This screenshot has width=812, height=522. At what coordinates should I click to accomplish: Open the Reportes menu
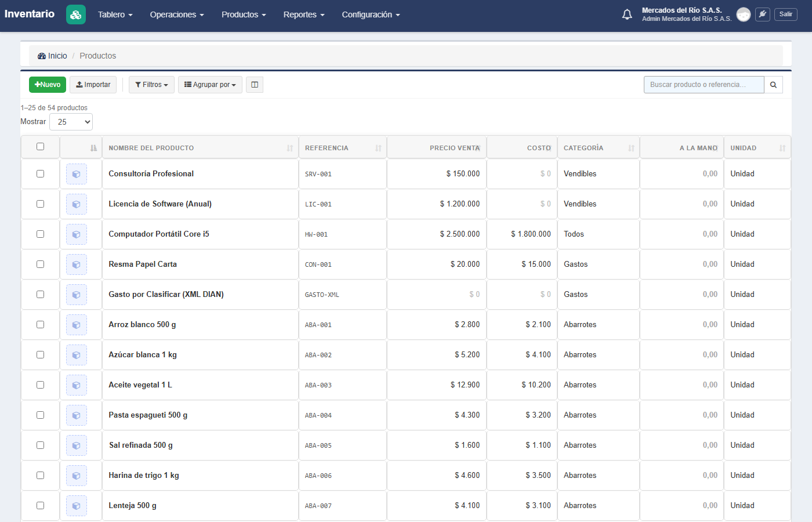tap(304, 14)
